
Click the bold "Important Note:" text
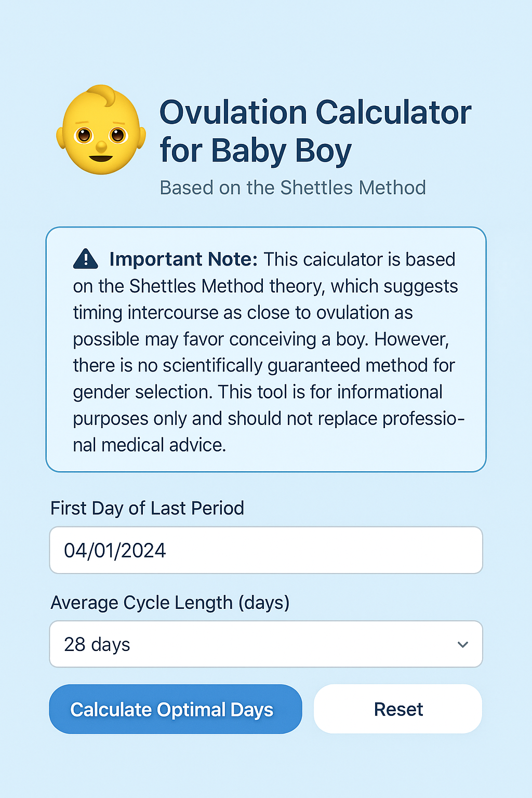point(183,259)
